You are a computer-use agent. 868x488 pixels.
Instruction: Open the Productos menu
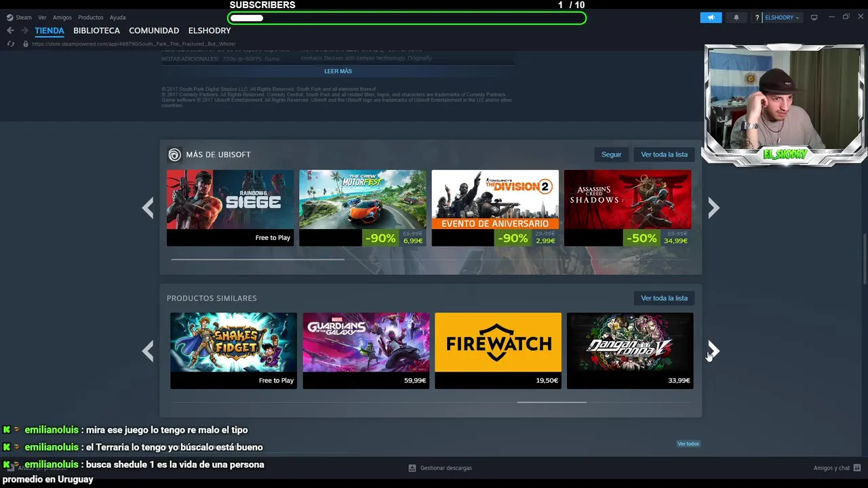click(x=91, y=18)
